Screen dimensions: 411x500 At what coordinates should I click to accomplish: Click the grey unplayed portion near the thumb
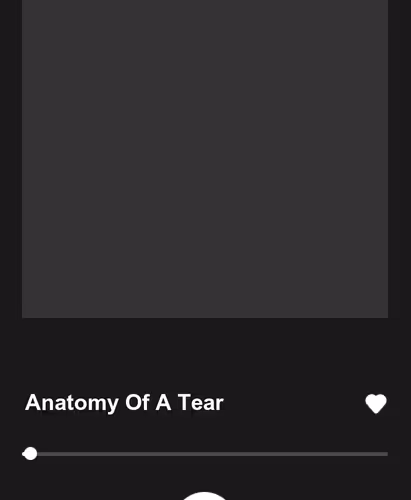(50, 454)
